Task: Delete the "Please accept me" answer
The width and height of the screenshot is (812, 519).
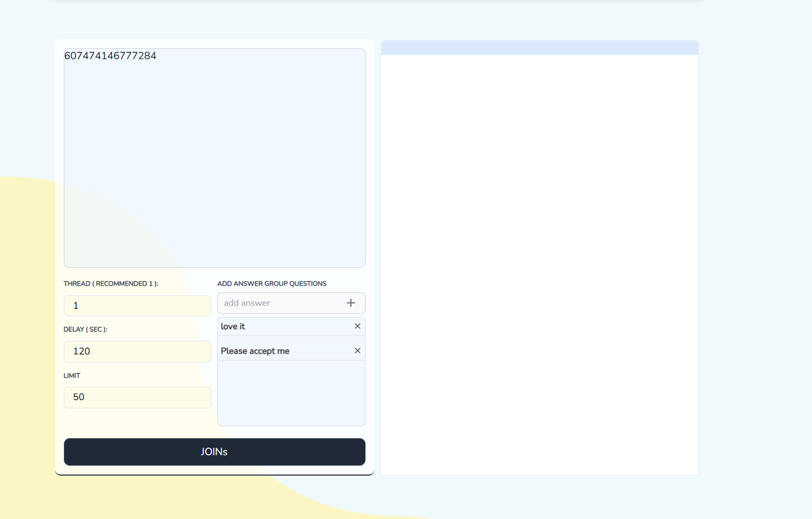Action: pyautogui.click(x=357, y=351)
